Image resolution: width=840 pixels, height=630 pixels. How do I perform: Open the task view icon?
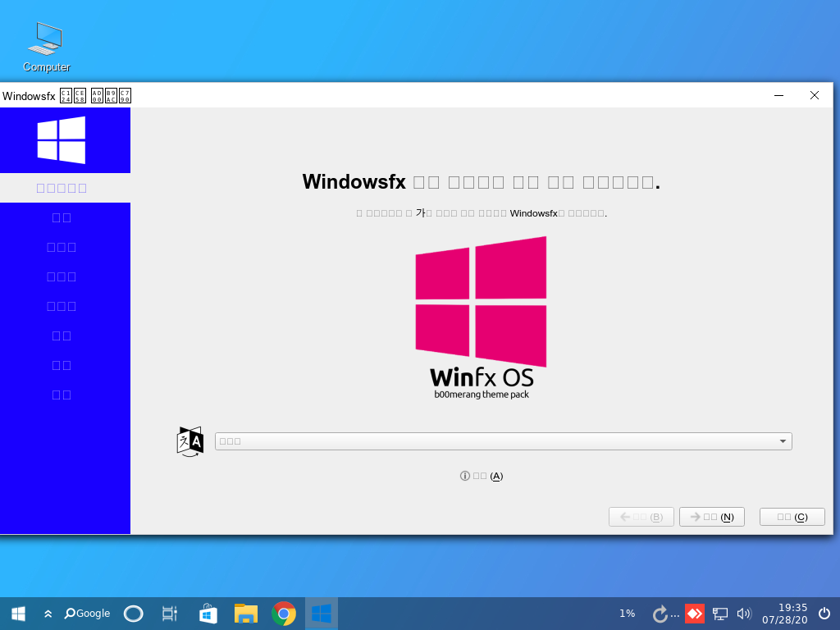(x=170, y=614)
